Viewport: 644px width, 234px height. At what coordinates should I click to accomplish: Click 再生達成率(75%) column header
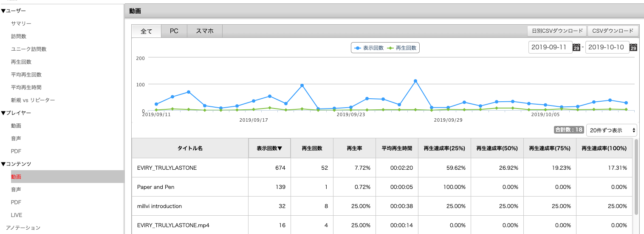[x=550, y=148]
